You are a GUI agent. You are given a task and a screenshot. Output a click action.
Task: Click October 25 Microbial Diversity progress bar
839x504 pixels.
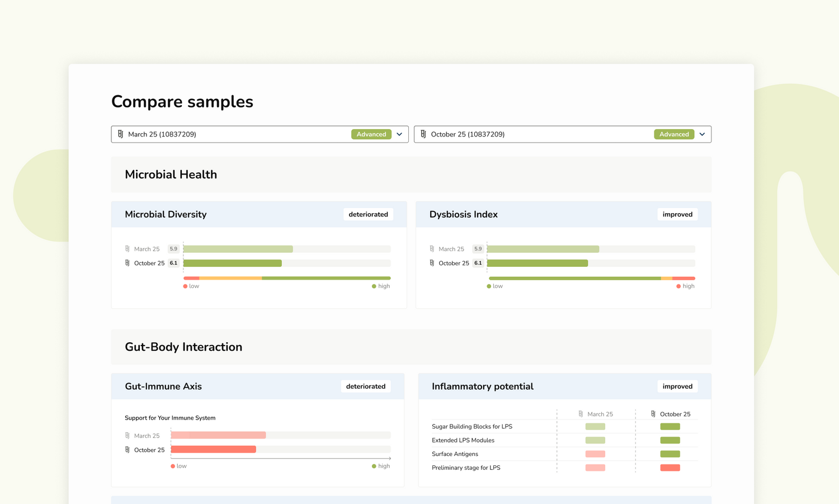pos(233,263)
